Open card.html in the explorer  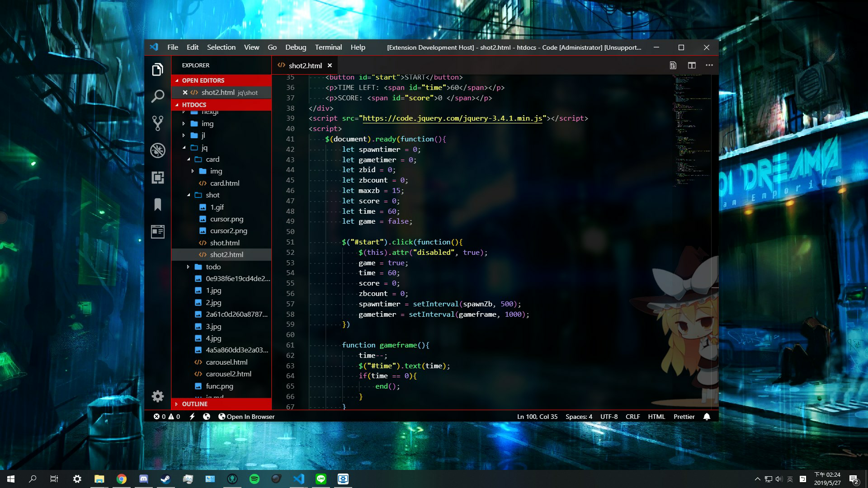click(x=224, y=183)
